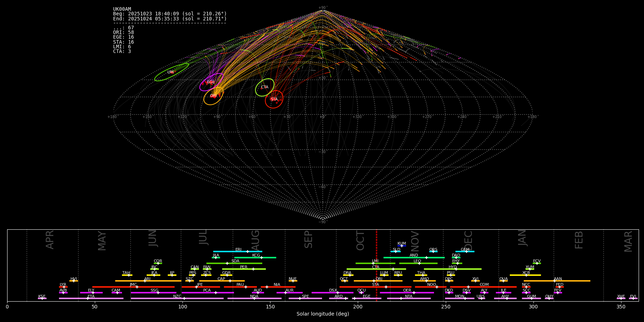This screenshot has width=644, height=322.
Task: Click the EGE shower bar in the timeline
Action: coord(367,298)
